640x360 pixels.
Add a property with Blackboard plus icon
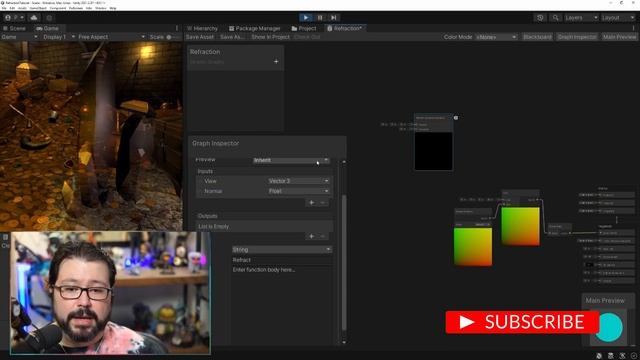[x=276, y=62]
